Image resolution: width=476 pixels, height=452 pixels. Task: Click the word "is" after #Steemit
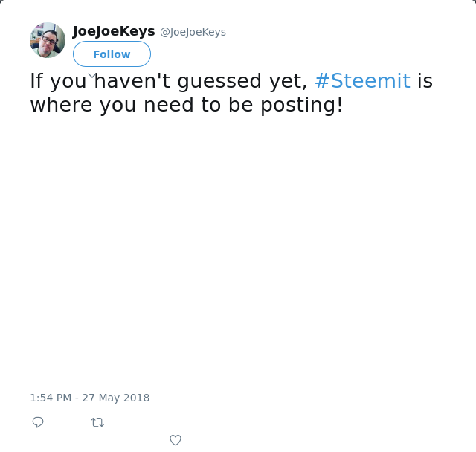pyautogui.click(x=425, y=80)
